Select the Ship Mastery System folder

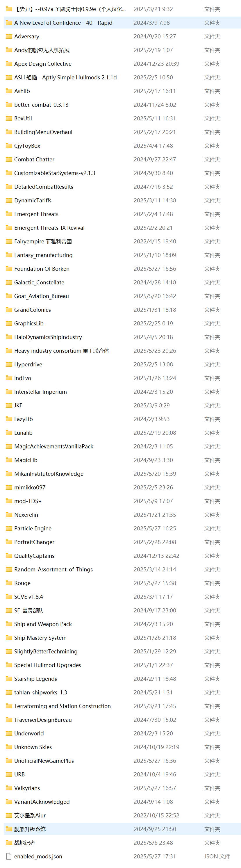click(x=40, y=637)
